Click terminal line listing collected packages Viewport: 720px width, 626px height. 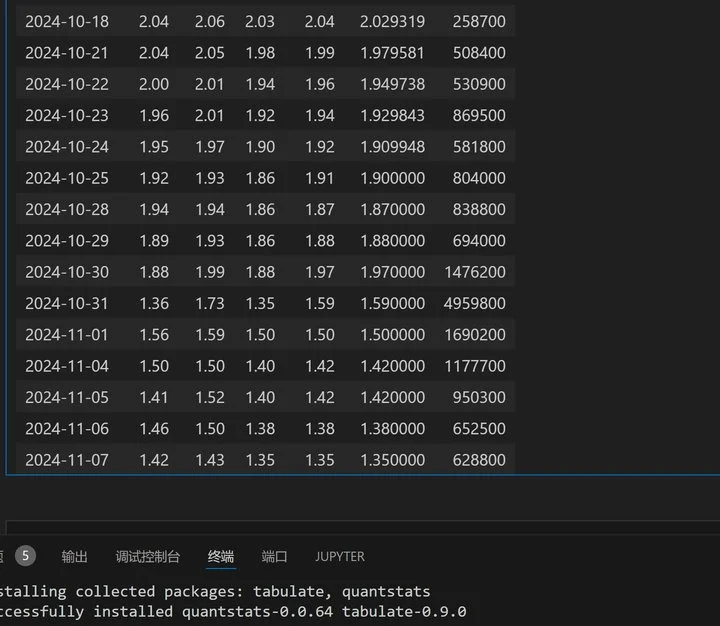215,592
